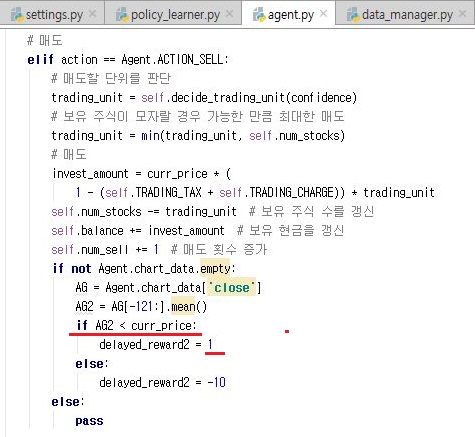Close the agent.py tab
The image size is (475, 437).
(323, 14)
